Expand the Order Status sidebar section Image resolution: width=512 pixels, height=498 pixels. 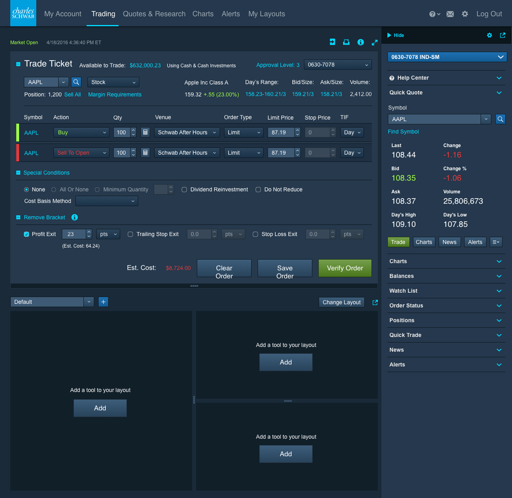point(446,305)
